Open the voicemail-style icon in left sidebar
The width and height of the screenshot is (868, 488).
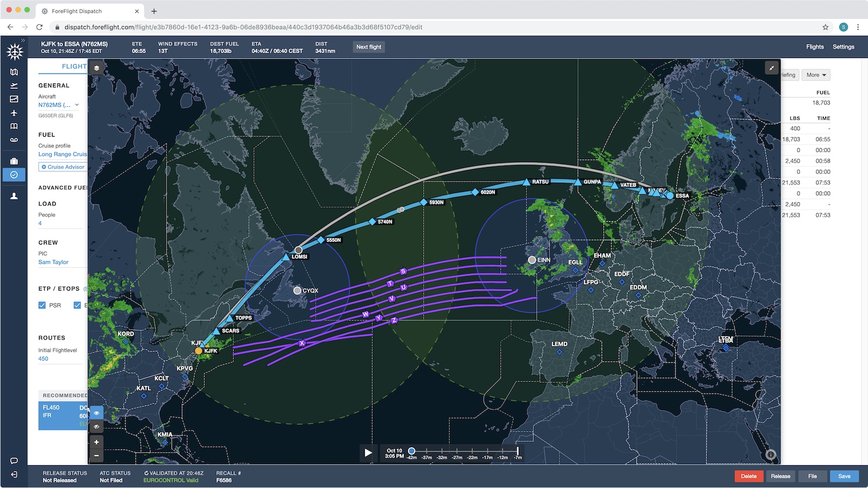[x=14, y=140]
